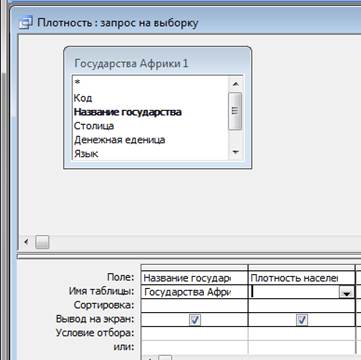The height and width of the screenshot is (360, 361).
Task: Select the Столица field
Action: click(150, 126)
